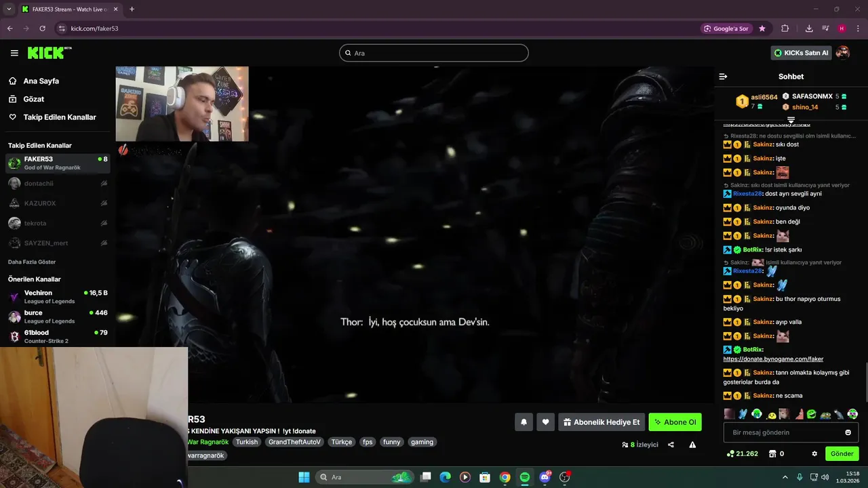Screen dimensions: 868x488
Task: Click the GrandTheftAutoV tag
Action: pyautogui.click(x=294, y=442)
